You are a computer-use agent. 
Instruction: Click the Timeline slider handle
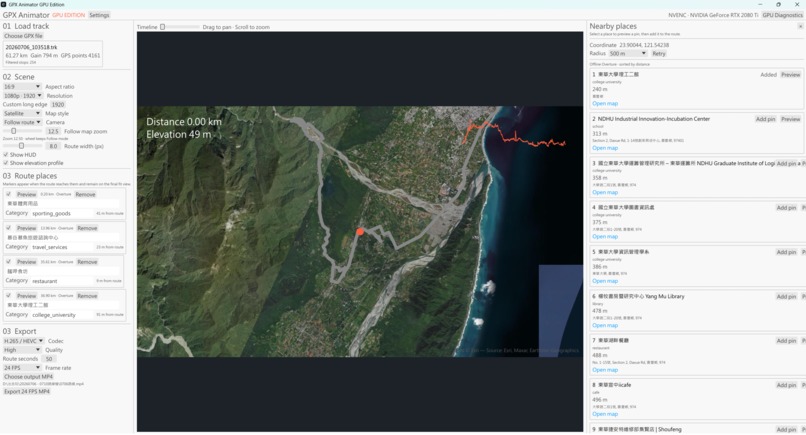click(x=162, y=27)
